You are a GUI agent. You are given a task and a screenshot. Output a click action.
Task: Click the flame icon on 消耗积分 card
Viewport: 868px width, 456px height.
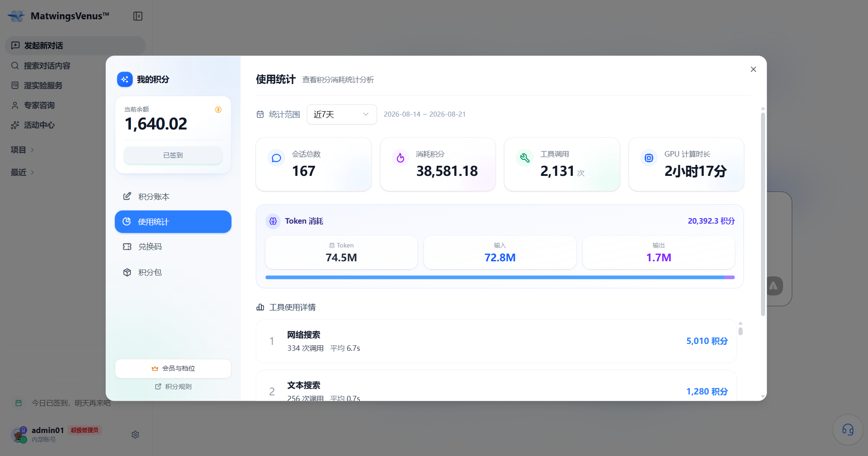point(400,158)
